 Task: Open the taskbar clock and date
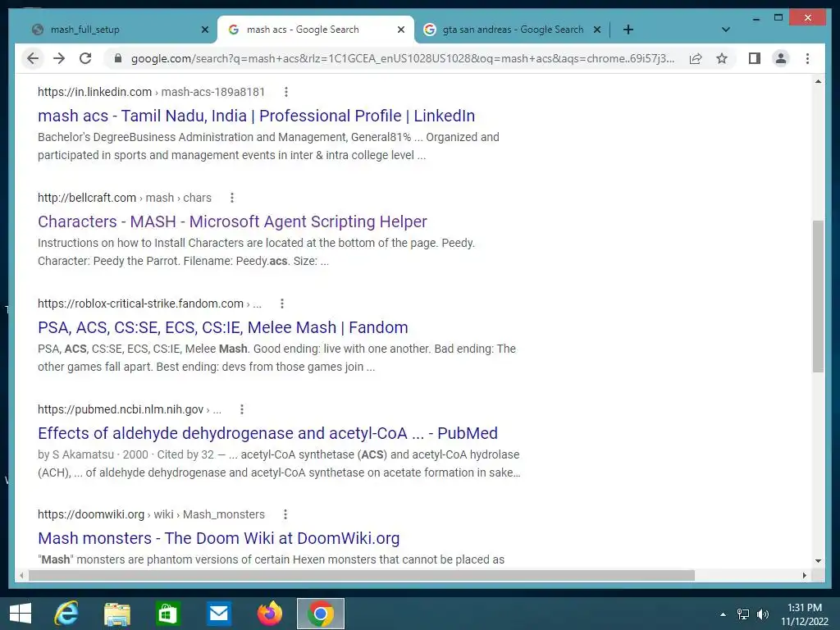[x=804, y=614]
